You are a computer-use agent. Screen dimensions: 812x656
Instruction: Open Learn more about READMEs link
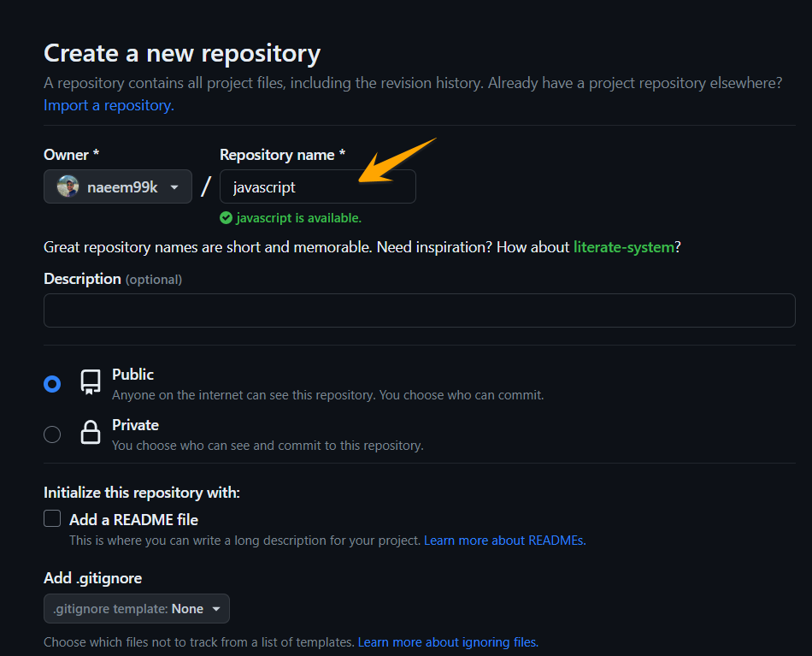click(505, 541)
